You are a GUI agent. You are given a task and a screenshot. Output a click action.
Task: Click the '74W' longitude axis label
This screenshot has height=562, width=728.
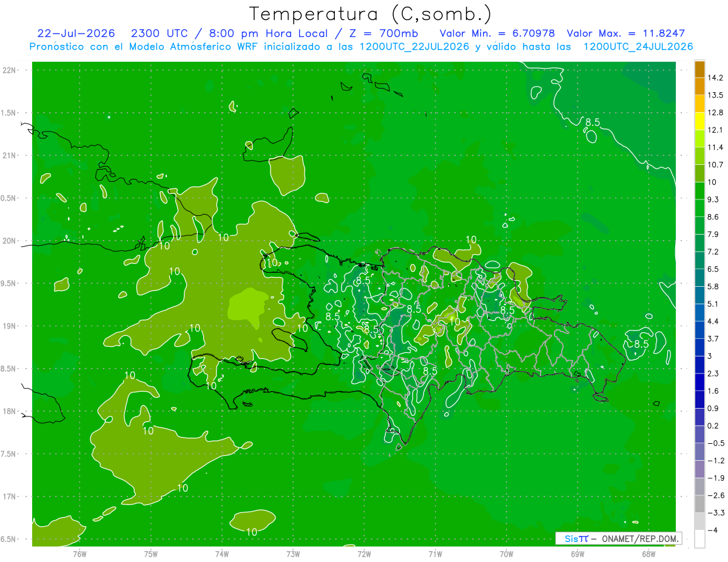click(x=222, y=554)
